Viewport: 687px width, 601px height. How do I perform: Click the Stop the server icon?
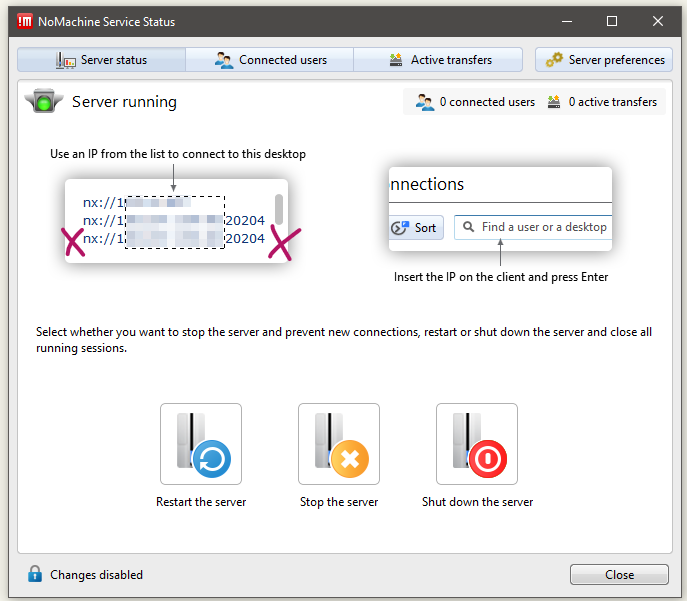click(339, 444)
